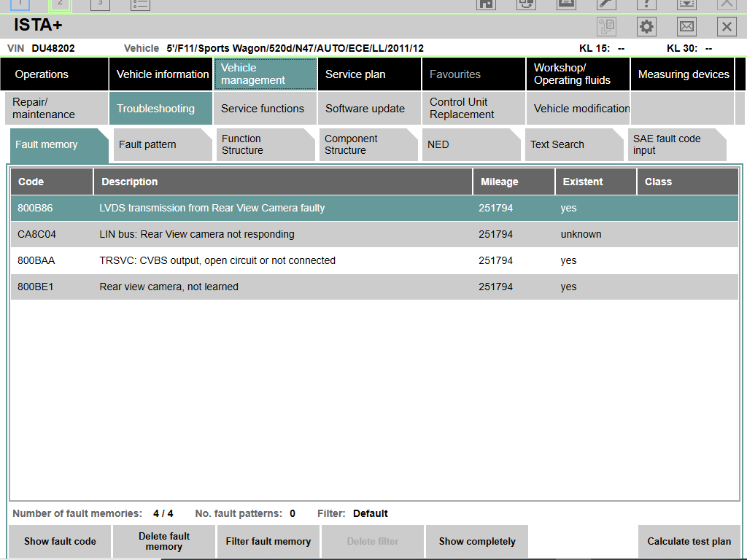This screenshot has width=747, height=560.
Task: Open the SAE fault code input tab
Action: point(677,145)
